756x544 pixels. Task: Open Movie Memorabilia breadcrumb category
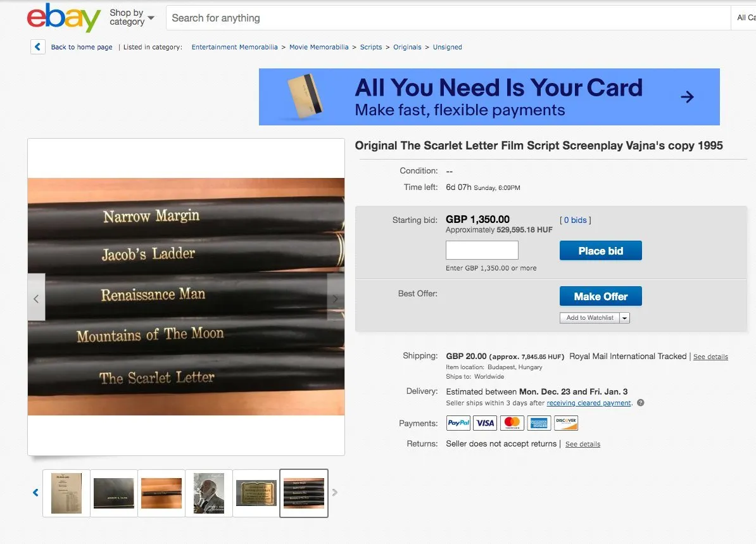318,47
